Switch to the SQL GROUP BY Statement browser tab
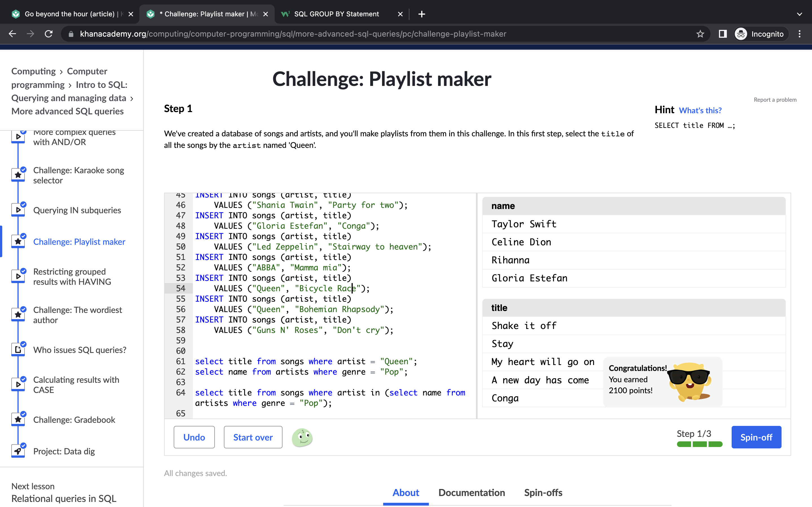 coord(337,14)
